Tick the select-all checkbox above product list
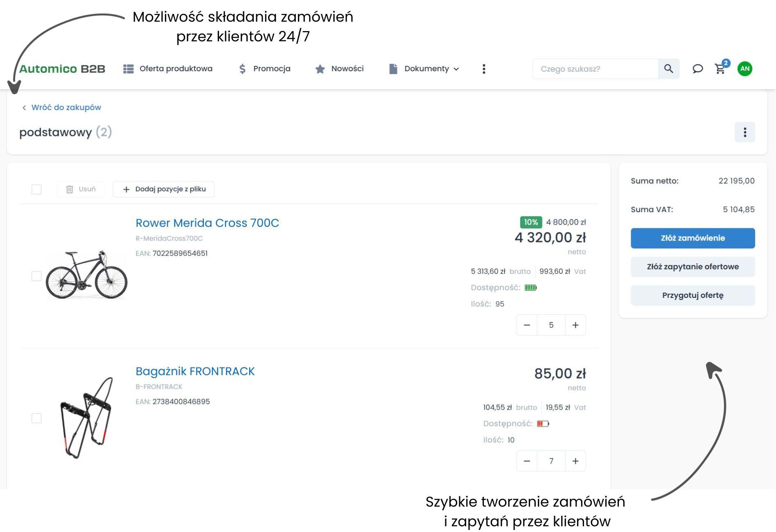776x532 pixels. tap(37, 189)
